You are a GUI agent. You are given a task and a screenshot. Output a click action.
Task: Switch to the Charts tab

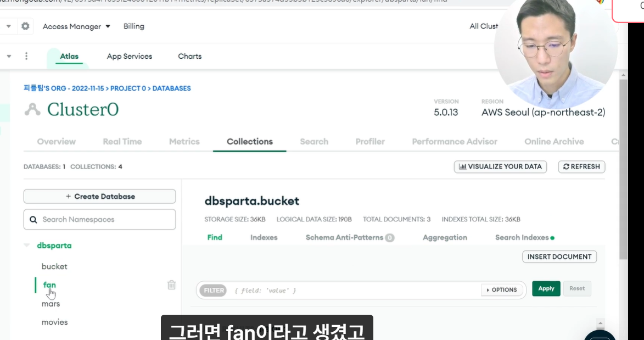point(190,57)
